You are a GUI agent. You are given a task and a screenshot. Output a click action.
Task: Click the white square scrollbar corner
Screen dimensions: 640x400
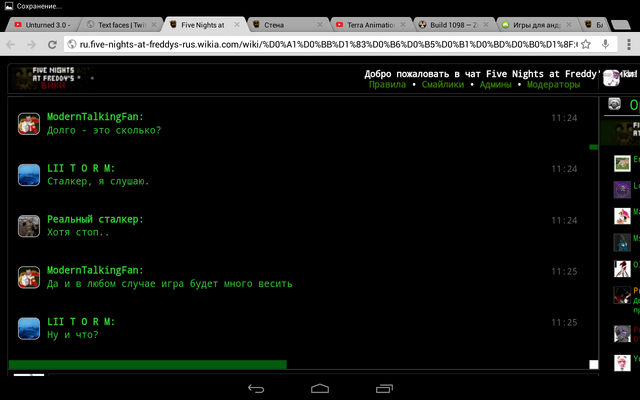click(x=594, y=364)
